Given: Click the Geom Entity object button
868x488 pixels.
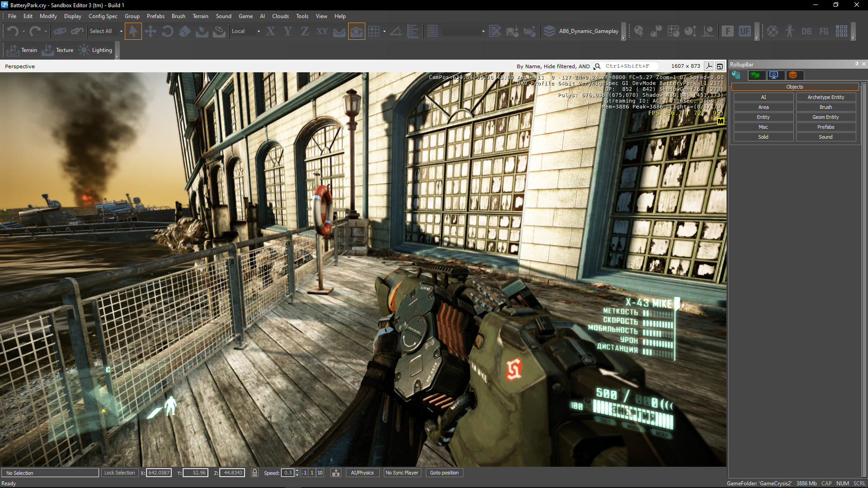Looking at the screenshot, I should [826, 117].
